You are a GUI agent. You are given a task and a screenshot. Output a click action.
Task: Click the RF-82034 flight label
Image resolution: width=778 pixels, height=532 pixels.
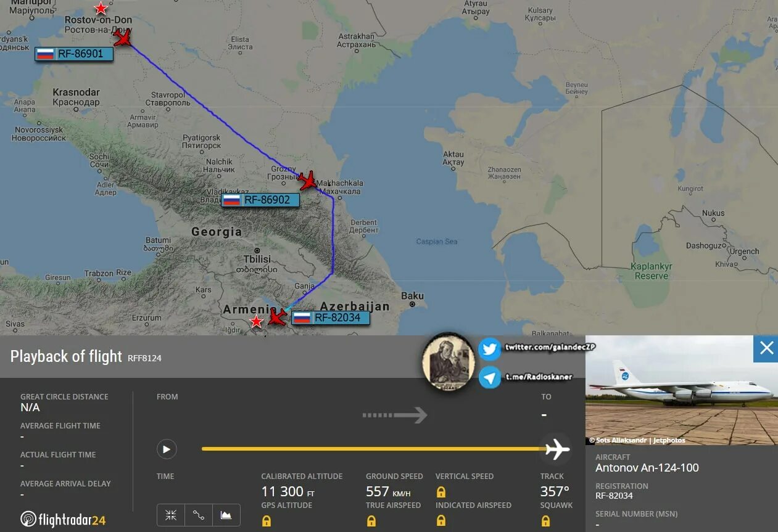point(330,318)
